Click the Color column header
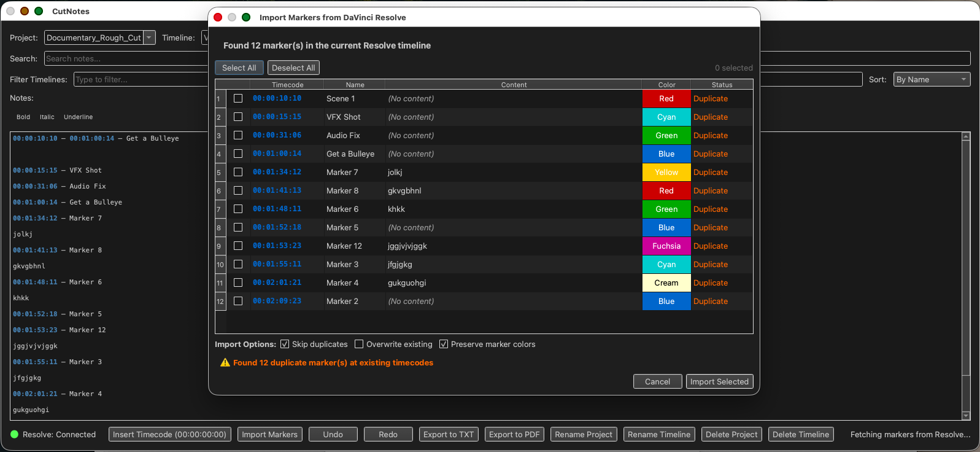Image resolution: width=980 pixels, height=452 pixels. 666,85
